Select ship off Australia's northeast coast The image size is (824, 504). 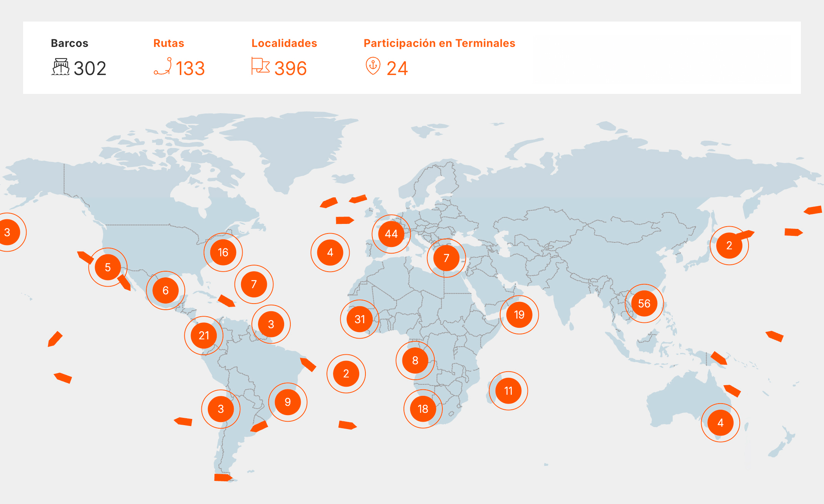pos(732,391)
